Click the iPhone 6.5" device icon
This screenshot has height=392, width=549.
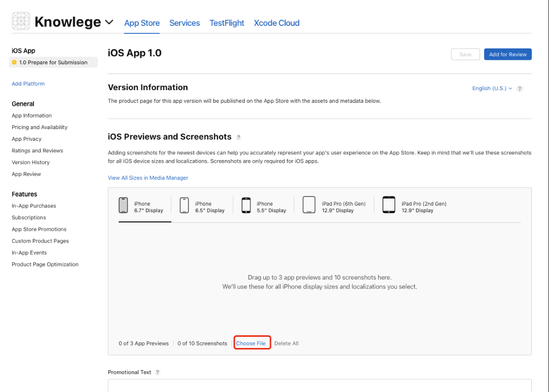[x=184, y=205]
